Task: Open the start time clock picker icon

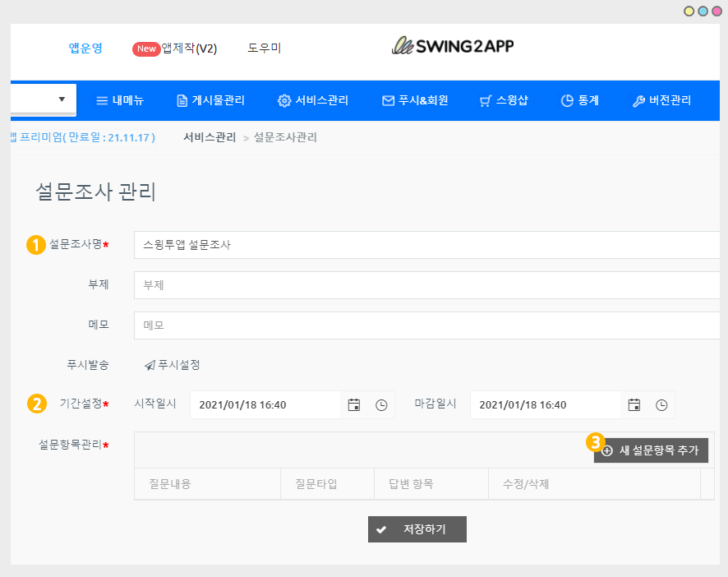Action: [x=381, y=405]
